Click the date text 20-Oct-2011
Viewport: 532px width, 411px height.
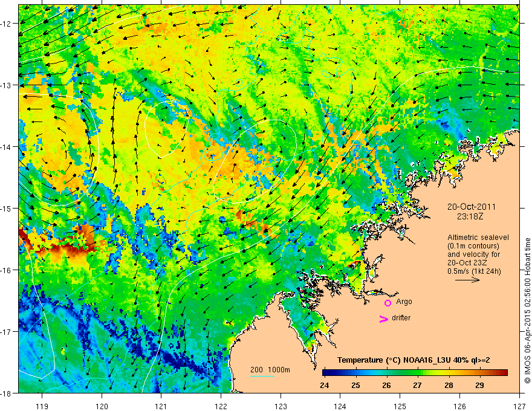[x=472, y=207]
